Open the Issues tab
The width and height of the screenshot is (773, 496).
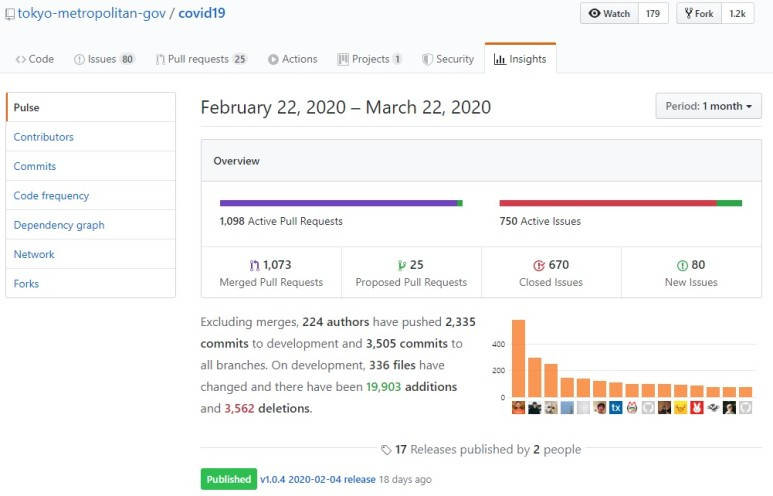tap(104, 59)
